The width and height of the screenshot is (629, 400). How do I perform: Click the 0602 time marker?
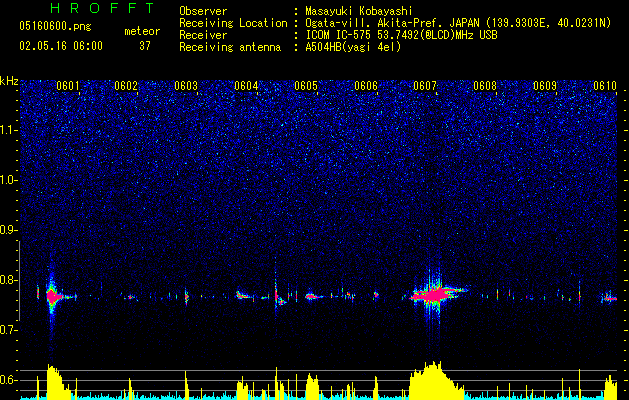(x=126, y=86)
